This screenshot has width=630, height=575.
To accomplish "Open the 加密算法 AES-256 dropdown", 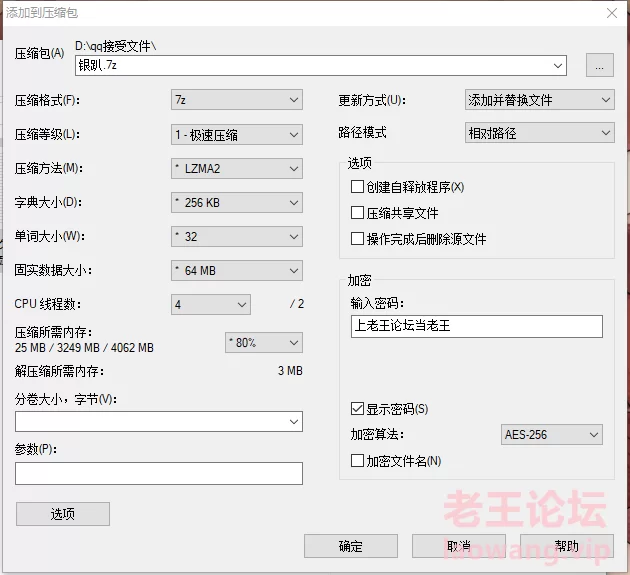I will 552,434.
